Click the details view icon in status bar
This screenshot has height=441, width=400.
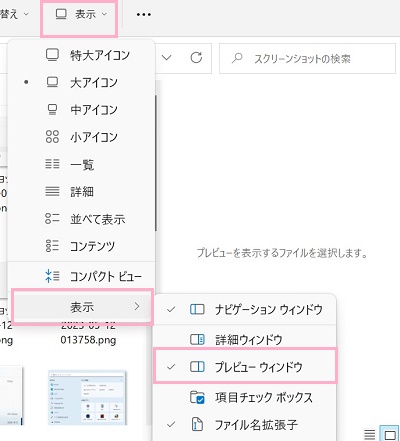point(370,434)
